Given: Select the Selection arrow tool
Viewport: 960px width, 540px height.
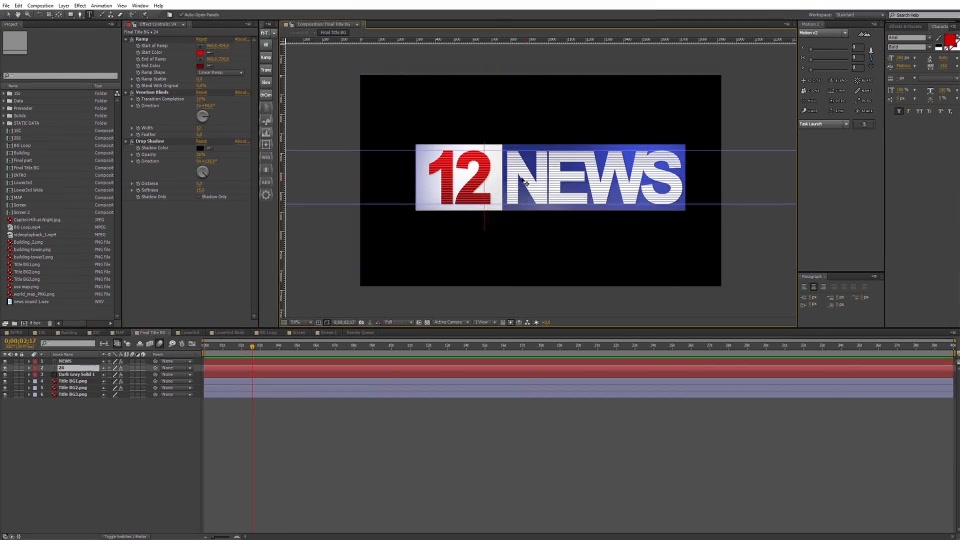Looking at the screenshot, I should [9, 15].
